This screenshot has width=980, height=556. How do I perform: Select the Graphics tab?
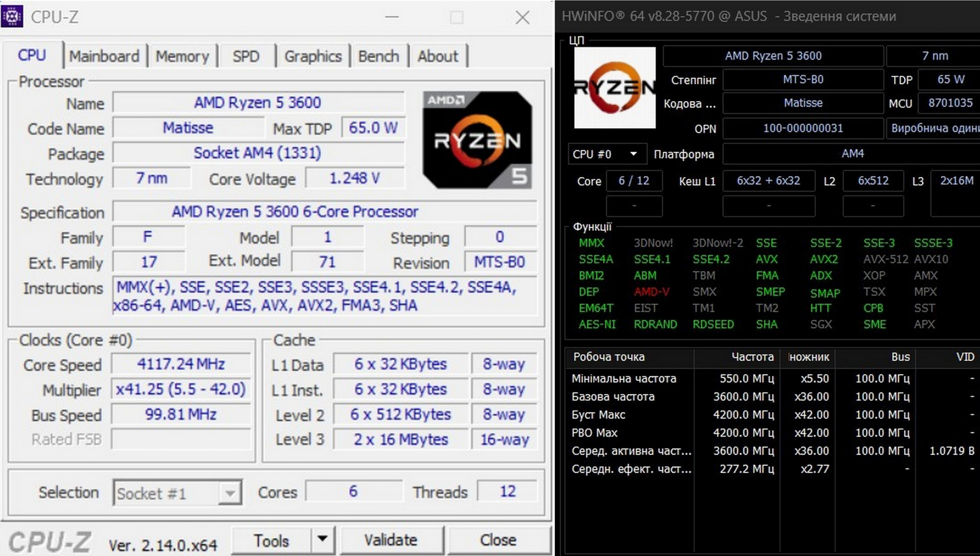pos(313,56)
